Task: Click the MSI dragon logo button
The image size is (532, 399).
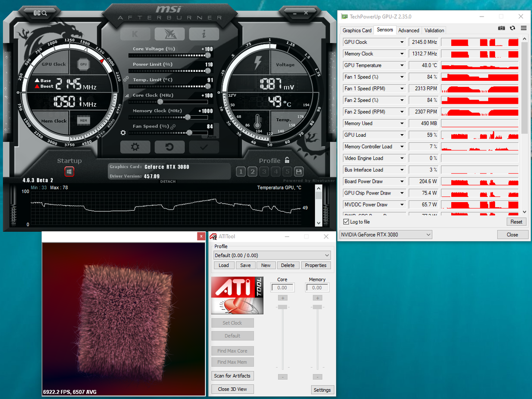Action: coord(170,34)
